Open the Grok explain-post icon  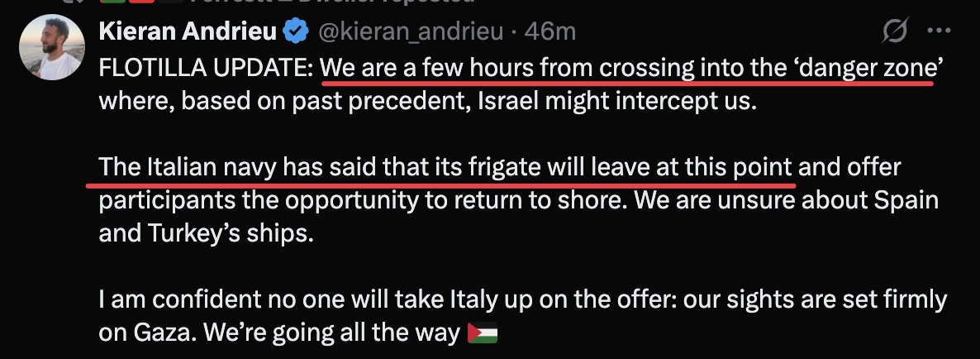click(894, 33)
